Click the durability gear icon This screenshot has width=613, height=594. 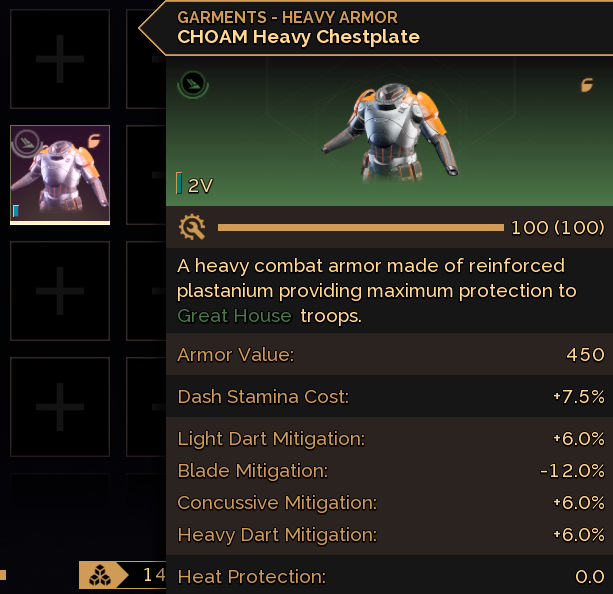[x=191, y=228]
